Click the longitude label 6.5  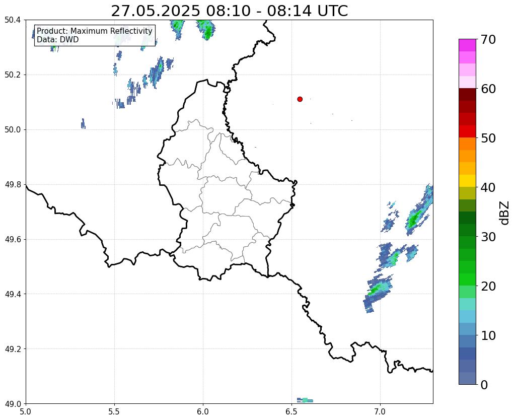click(291, 412)
